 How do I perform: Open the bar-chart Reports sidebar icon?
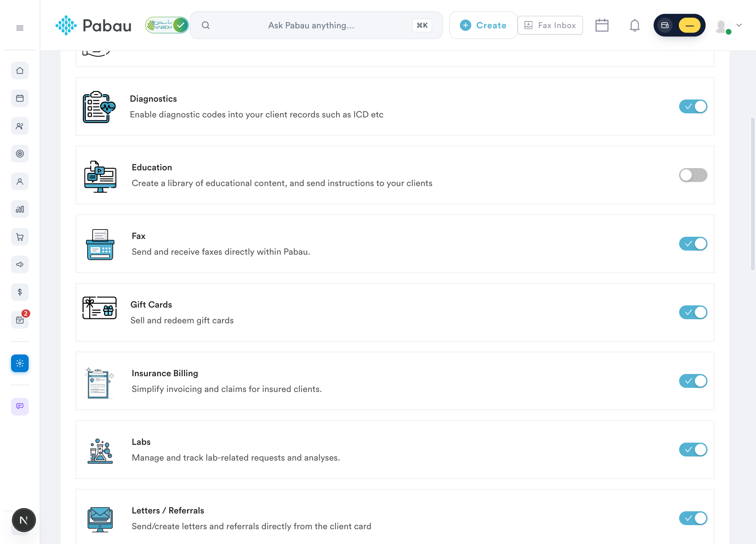tap(20, 209)
